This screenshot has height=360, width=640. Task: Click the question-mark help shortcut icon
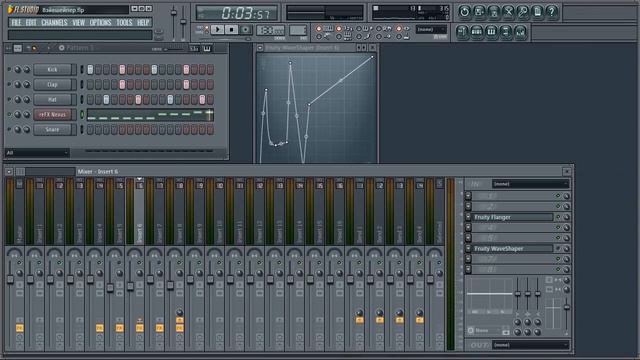552,12
